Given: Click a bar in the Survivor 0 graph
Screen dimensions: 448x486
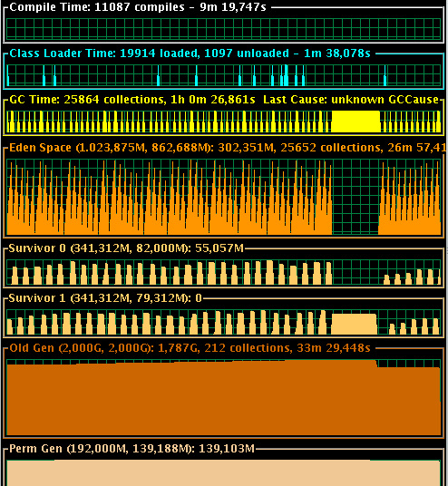Looking at the screenshot, I should pos(211,273).
